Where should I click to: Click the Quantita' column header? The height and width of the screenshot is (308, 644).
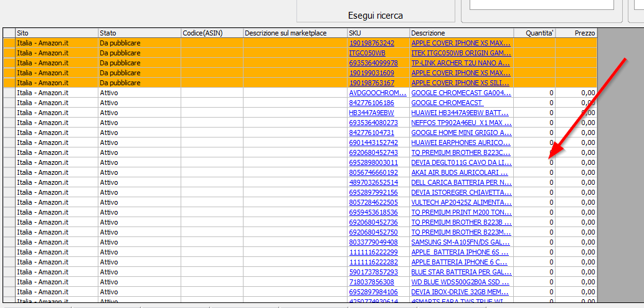[x=534, y=33]
